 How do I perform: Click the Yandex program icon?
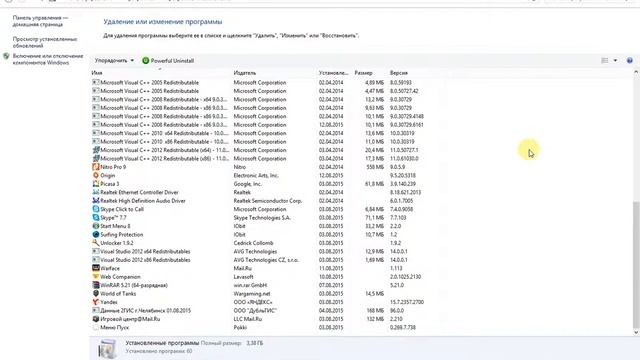tap(96, 302)
